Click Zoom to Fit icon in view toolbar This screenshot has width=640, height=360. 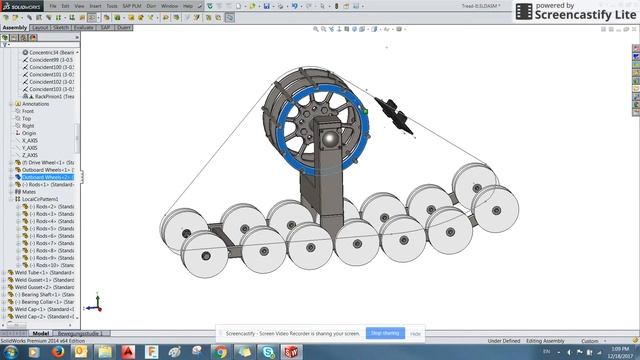[x=316, y=29]
